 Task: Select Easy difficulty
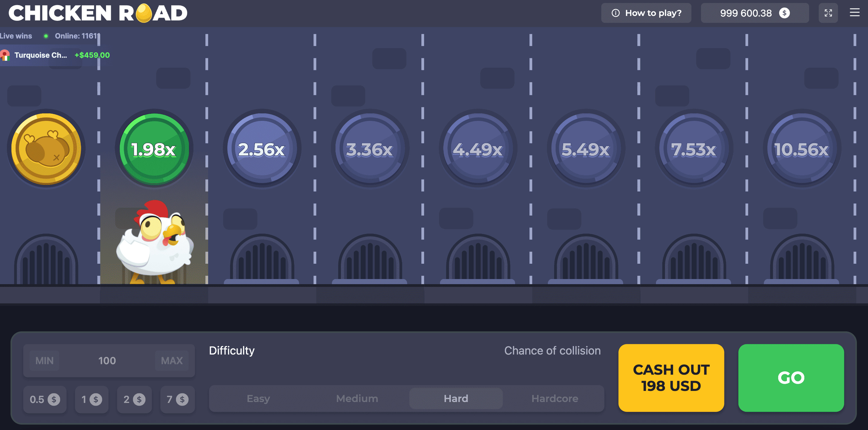coord(258,398)
